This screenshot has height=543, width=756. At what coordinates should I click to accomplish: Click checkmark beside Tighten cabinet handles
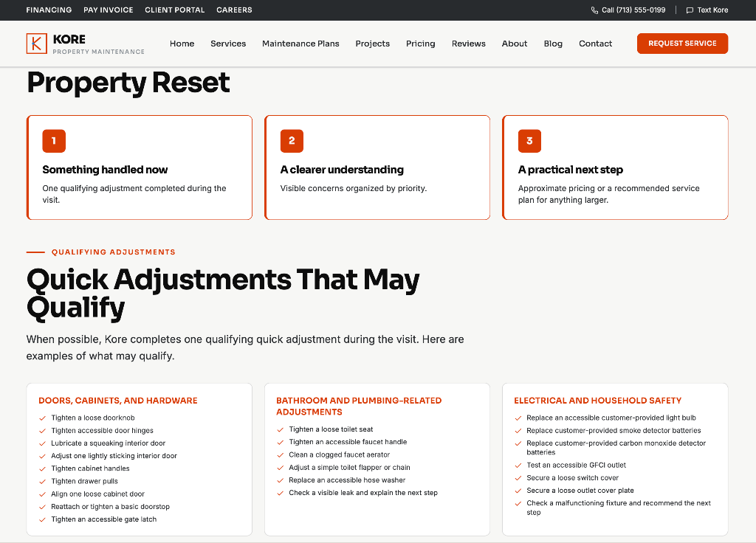42,468
